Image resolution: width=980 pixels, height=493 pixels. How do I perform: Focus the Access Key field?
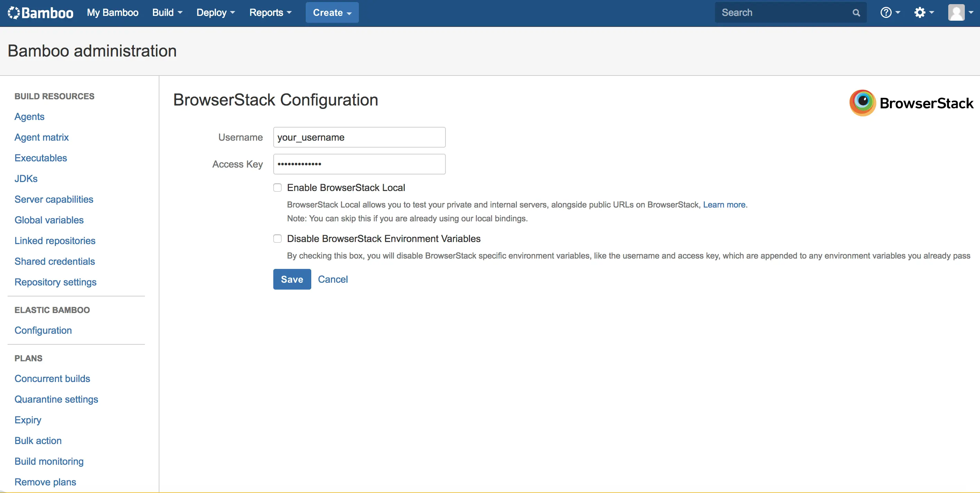pyautogui.click(x=359, y=164)
